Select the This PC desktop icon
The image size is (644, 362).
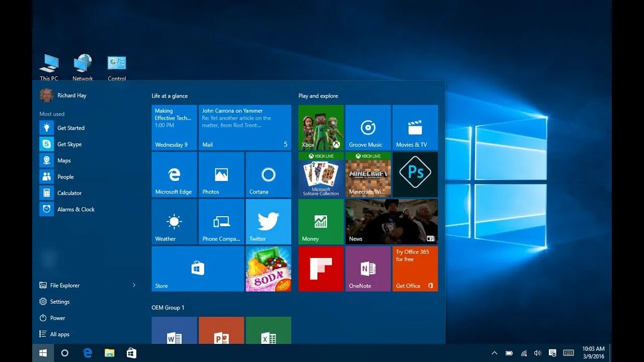click(49, 68)
